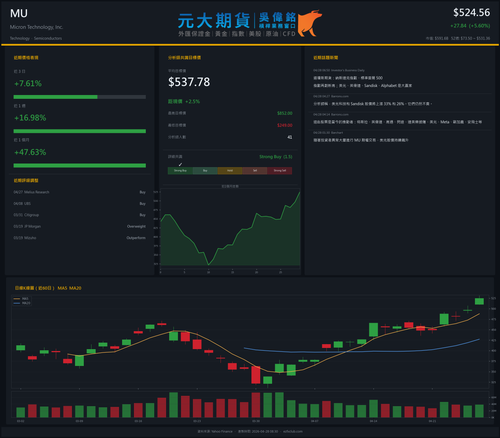The width and height of the screenshot is (500, 438).
Task: Select the Strong Buy segment of rating bar
Action: point(180,171)
